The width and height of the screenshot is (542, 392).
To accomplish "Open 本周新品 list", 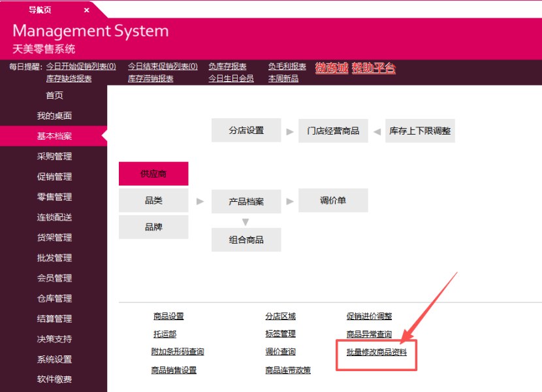I will pyautogui.click(x=283, y=79).
